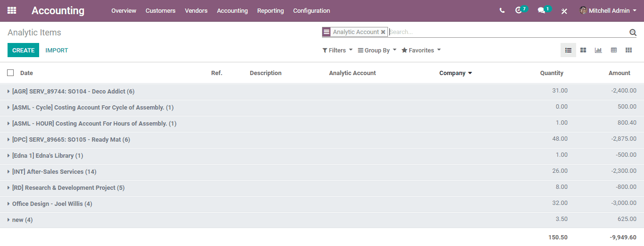Image resolution: width=644 pixels, height=246 pixels.
Task: Switch to graph view
Action: (598, 50)
